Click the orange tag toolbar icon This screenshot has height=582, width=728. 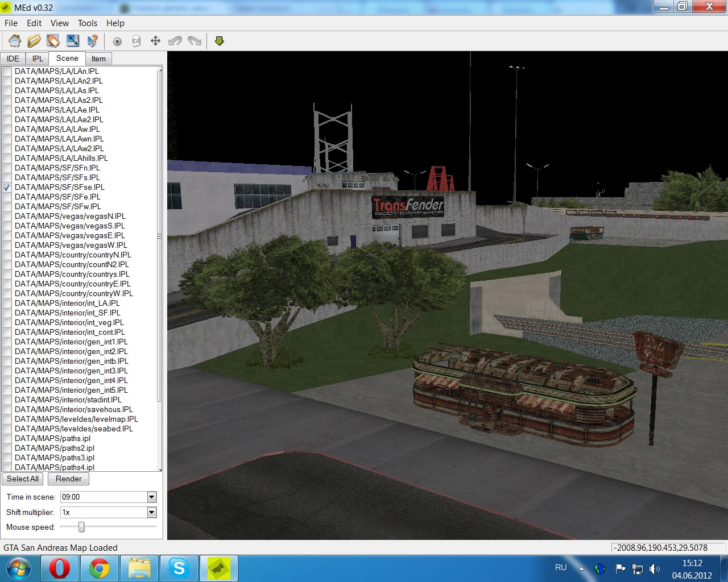(53, 41)
